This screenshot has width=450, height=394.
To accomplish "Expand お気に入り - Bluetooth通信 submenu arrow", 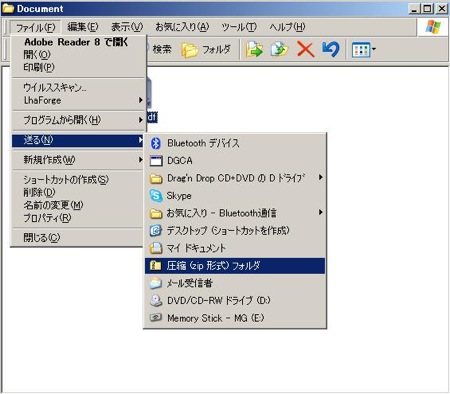I will 320,212.
